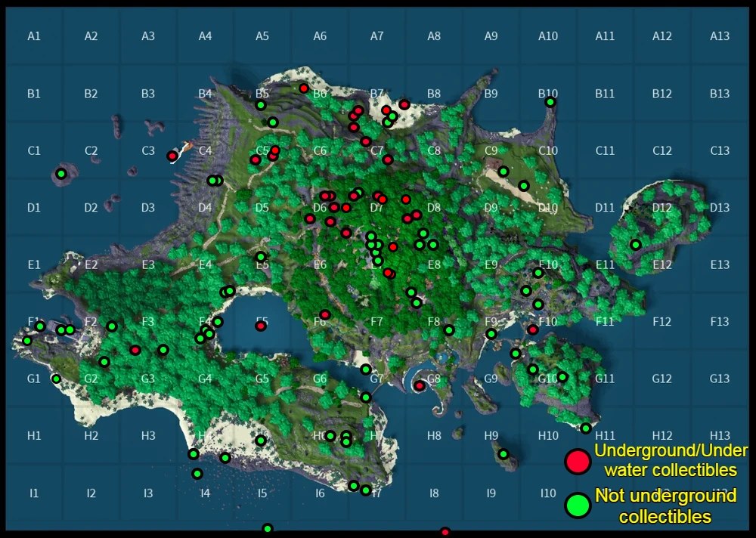
Task: Click the green marker on the H9 small island
Action: coord(503,454)
